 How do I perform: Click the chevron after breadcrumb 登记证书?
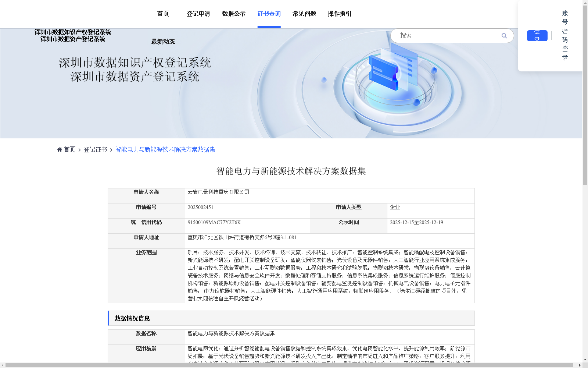111,150
